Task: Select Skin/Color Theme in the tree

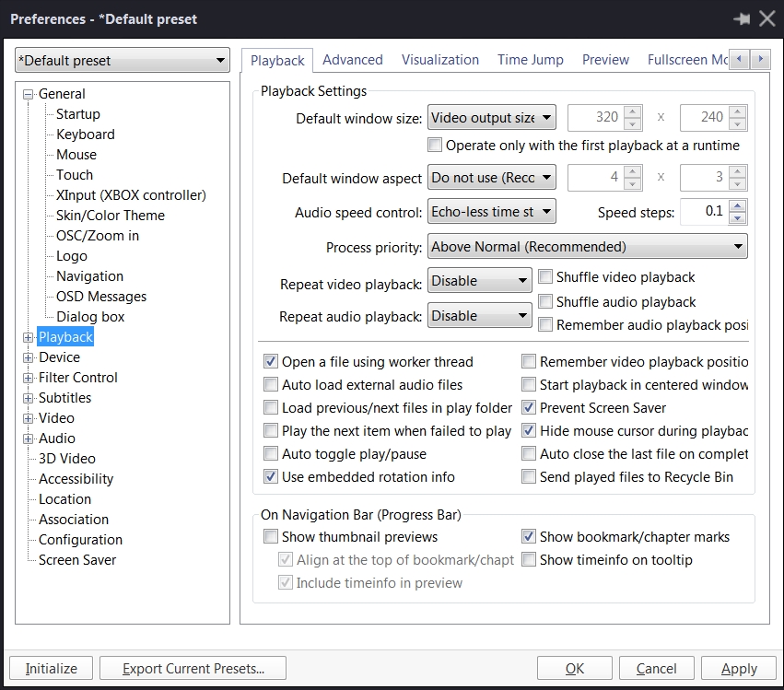Action: tap(111, 216)
